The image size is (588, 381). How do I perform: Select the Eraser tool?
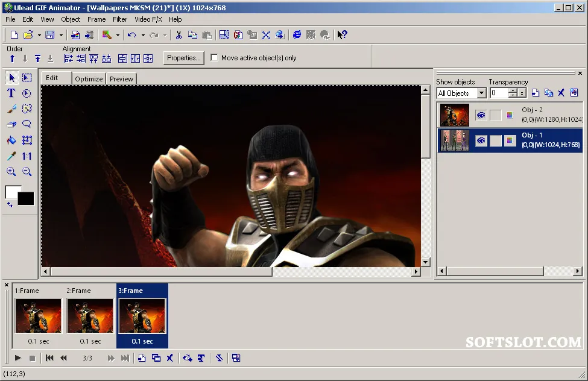pos(11,124)
